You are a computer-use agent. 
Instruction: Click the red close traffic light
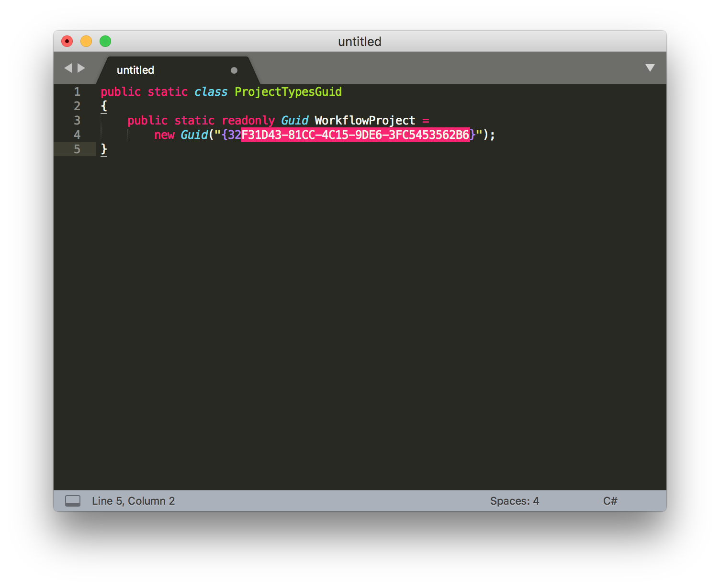pyautogui.click(x=67, y=42)
